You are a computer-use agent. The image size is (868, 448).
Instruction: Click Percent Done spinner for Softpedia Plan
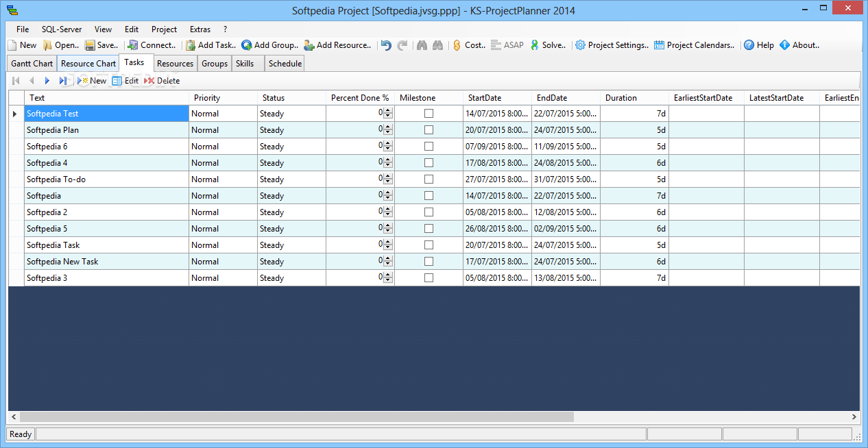point(388,130)
